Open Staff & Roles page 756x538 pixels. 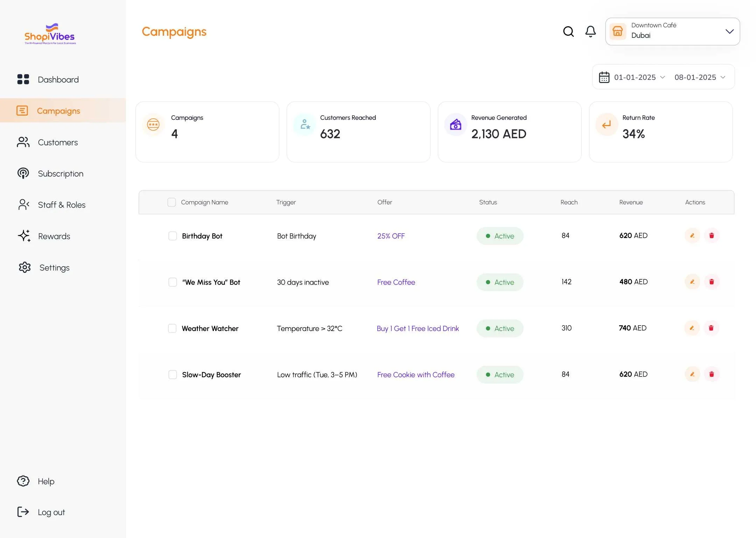(x=62, y=205)
